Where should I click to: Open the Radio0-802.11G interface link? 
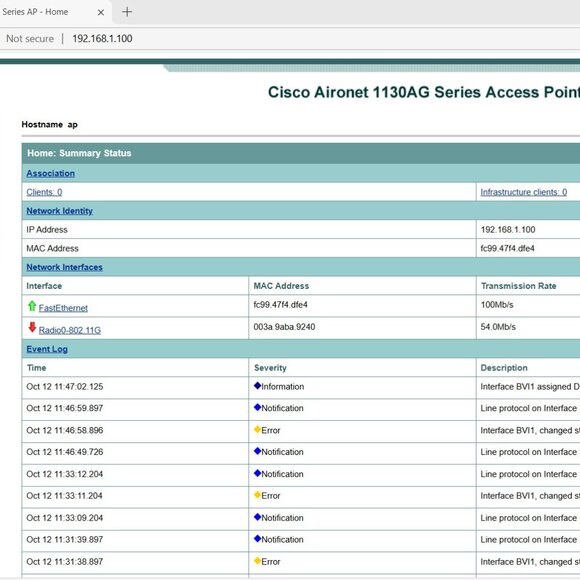coord(70,330)
